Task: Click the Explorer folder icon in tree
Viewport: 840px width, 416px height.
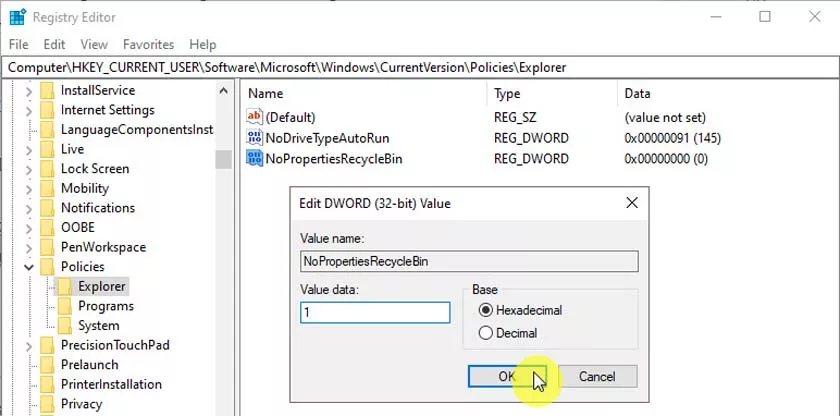Action: [x=65, y=286]
